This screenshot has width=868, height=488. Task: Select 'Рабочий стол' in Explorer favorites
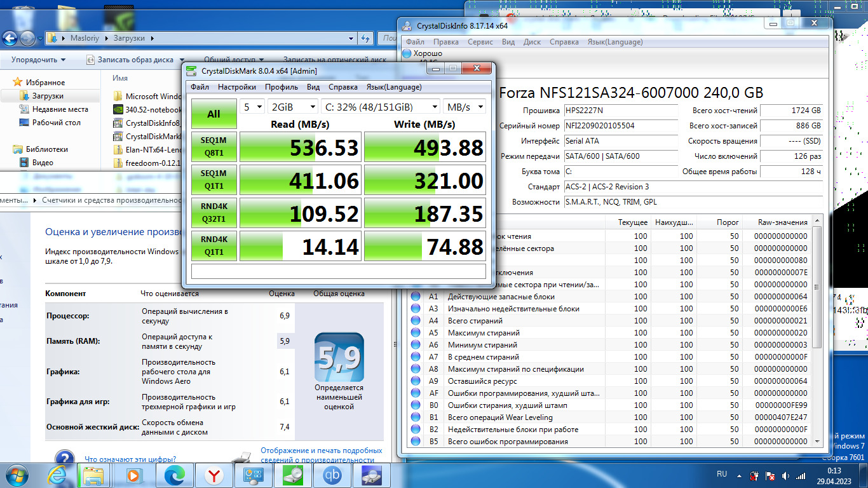click(56, 123)
